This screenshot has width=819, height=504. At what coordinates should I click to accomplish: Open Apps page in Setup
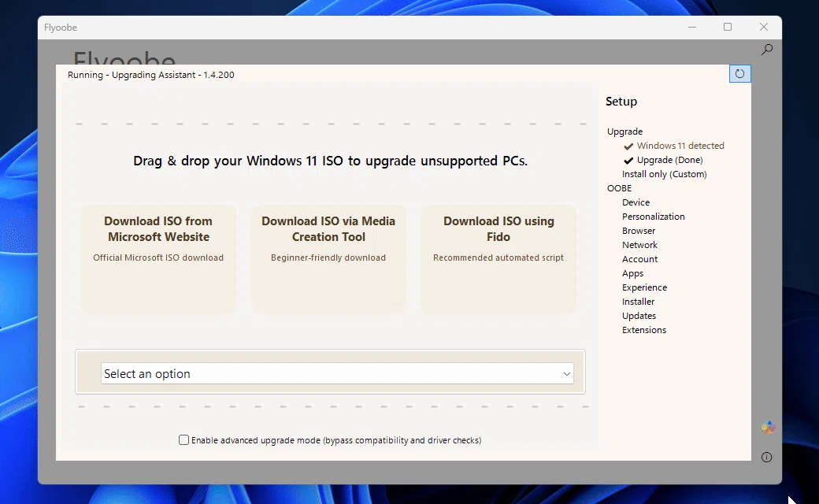(x=632, y=273)
